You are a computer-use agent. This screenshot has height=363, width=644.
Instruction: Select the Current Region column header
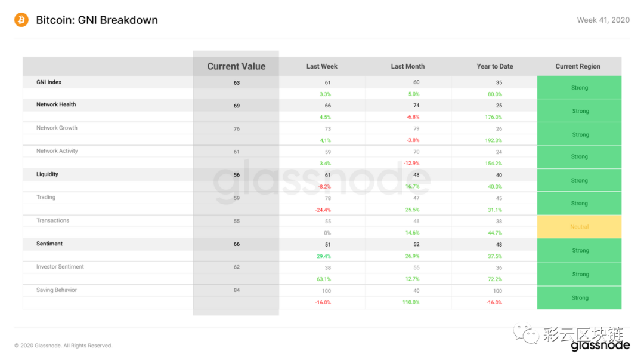577,66
